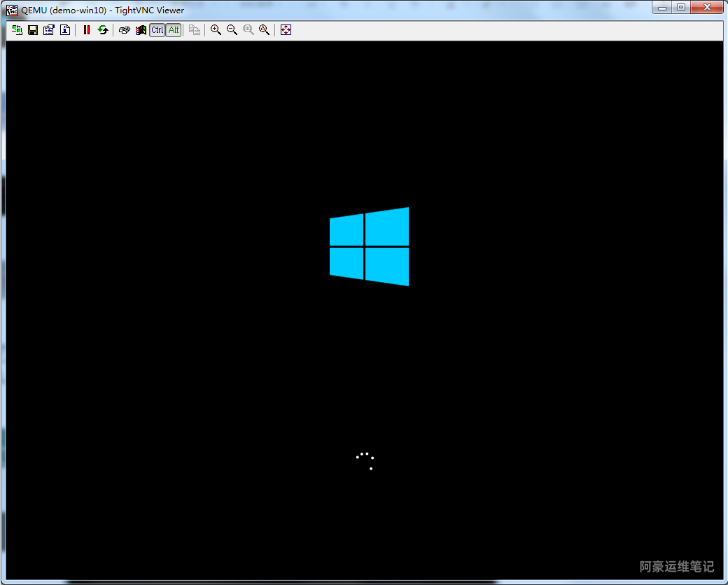Image resolution: width=728 pixels, height=585 pixels.
Task: Zoom in with the plus magnifier
Action: pyautogui.click(x=216, y=30)
